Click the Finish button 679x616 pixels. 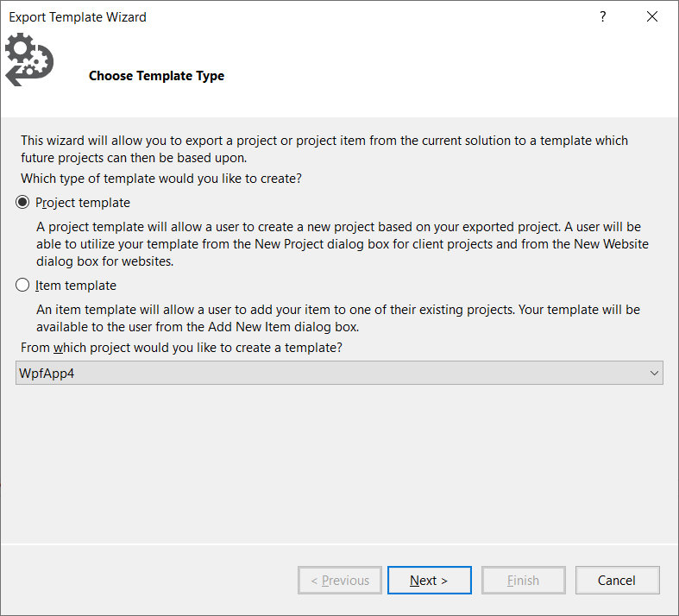click(x=523, y=581)
